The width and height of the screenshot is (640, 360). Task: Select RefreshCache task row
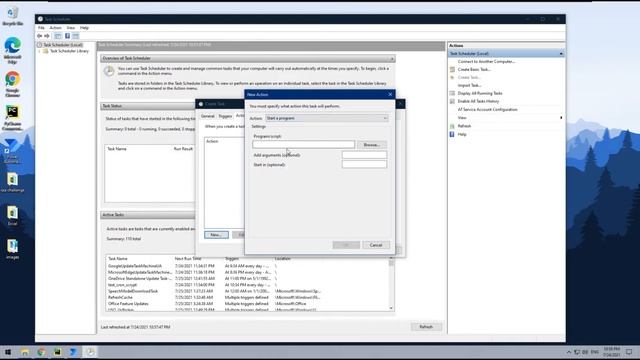click(x=248, y=298)
